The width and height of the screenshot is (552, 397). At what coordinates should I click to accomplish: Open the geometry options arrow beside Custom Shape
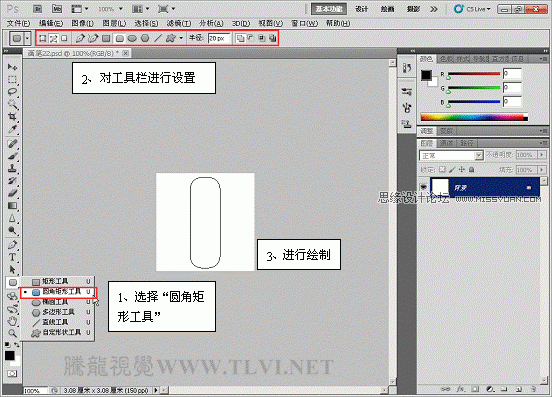coord(181,38)
